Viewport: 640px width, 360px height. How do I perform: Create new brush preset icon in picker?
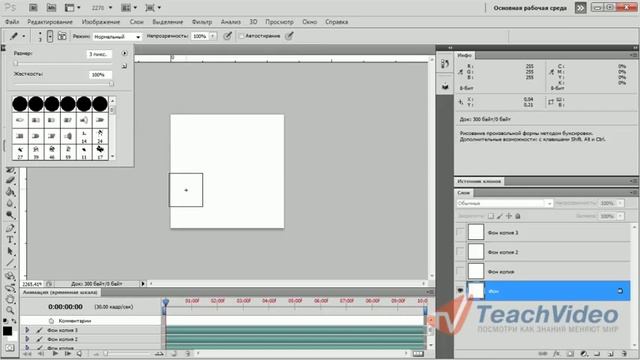point(124,66)
